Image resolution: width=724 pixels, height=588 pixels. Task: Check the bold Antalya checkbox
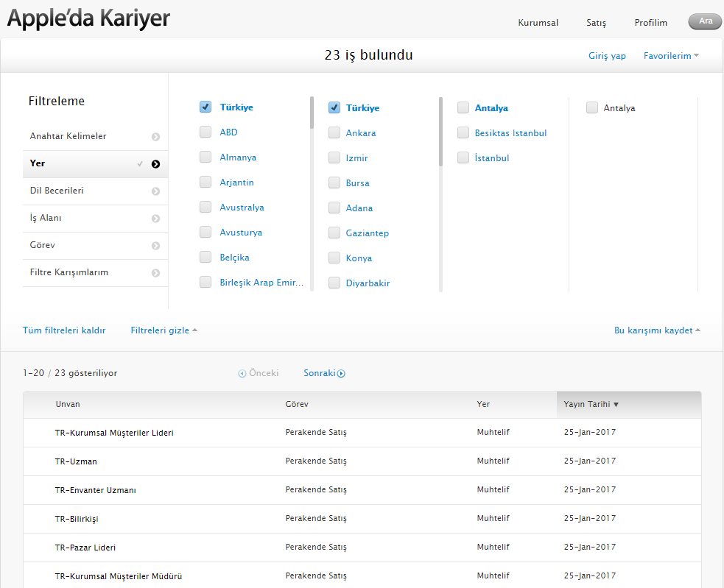pyautogui.click(x=463, y=107)
